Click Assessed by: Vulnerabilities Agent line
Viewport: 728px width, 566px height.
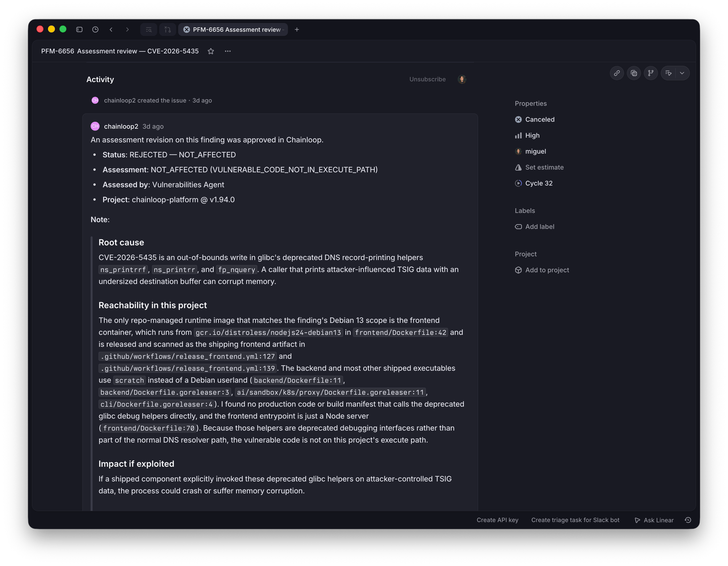tap(163, 185)
